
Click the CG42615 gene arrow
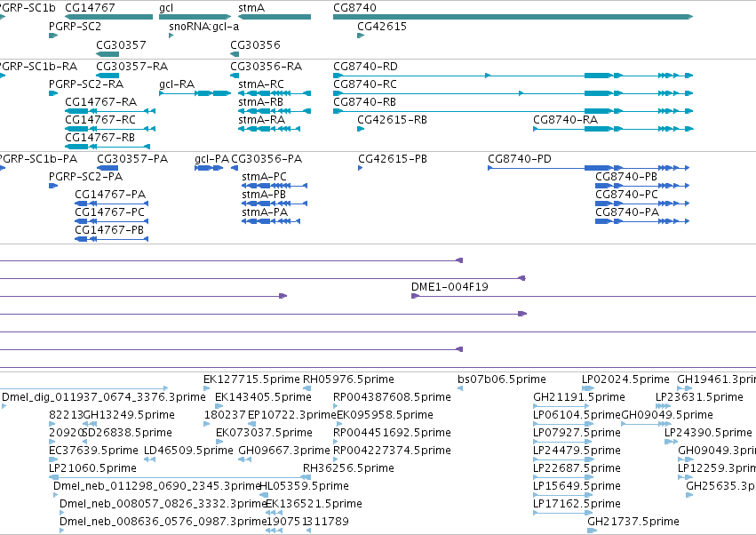coord(361,36)
